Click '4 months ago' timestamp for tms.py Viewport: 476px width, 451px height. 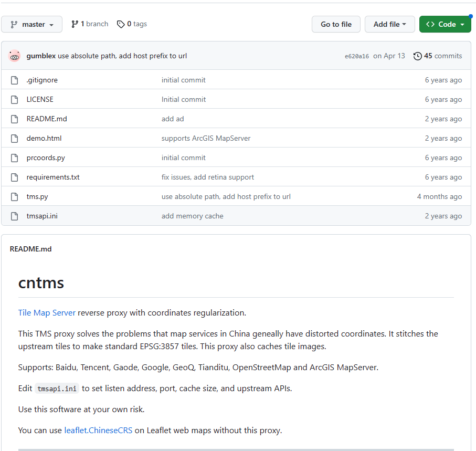pyautogui.click(x=439, y=196)
